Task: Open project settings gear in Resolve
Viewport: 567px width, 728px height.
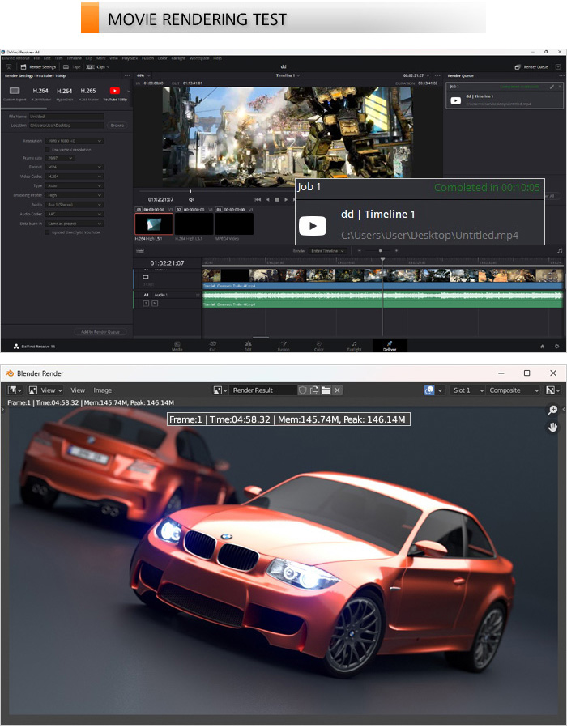Action: click(556, 347)
